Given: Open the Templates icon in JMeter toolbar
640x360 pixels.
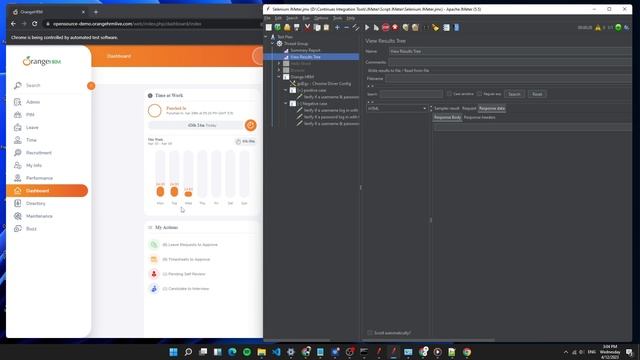Looking at the screenshot, I should [x=278, y=27].
